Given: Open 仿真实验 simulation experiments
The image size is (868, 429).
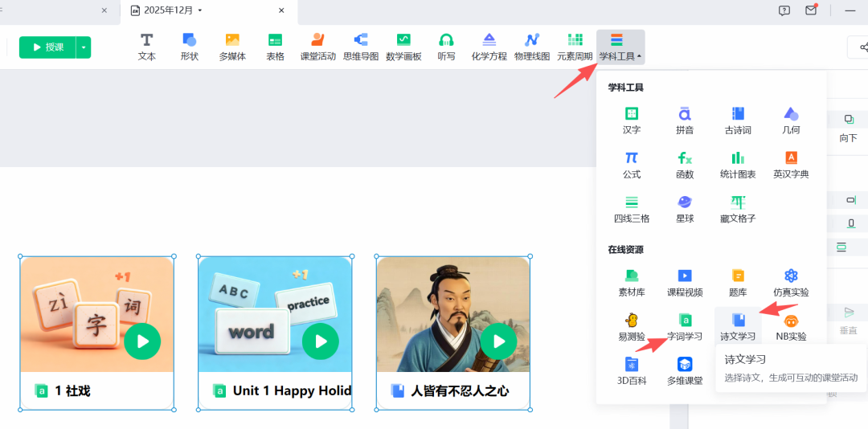Looking at the screenshot, I should click(791, 284).
